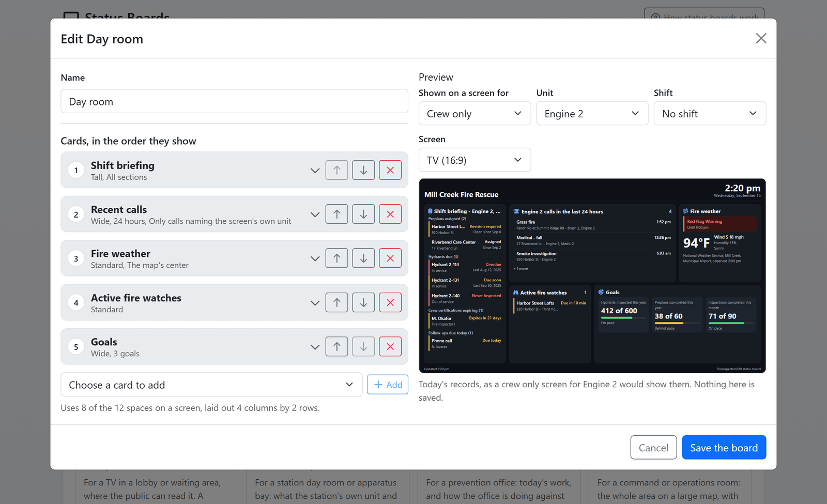
Task: Close the Edit Day room dialog
Action: [x=761, y=38]
